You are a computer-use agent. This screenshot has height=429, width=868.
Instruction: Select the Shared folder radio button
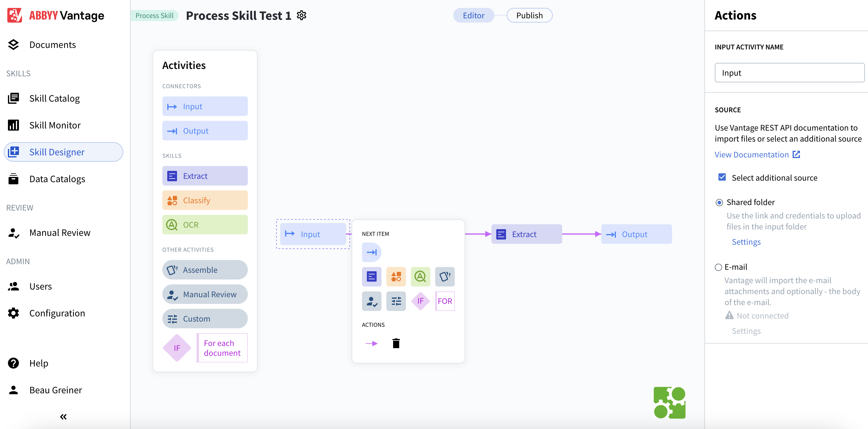[719, 202]
